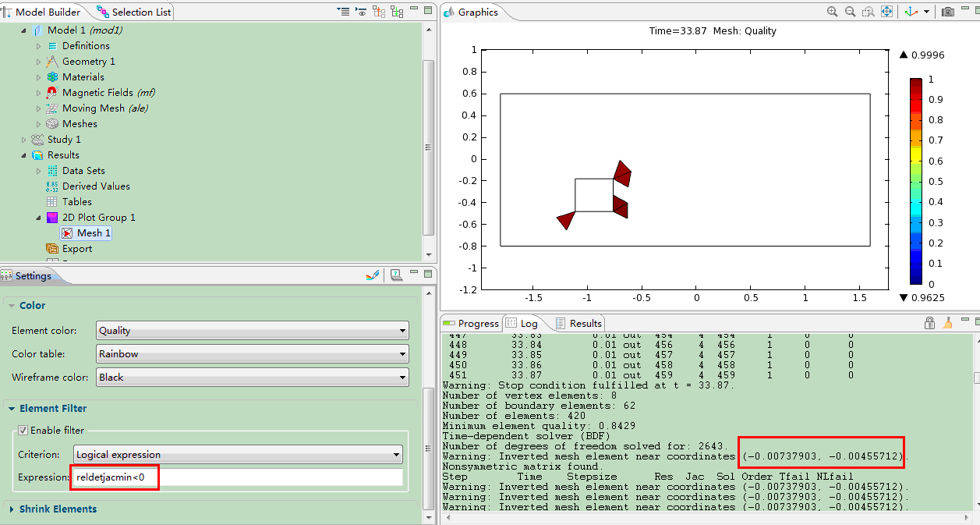The width and height of the screenshot is (980, 525).
Task: Toggle the scroll lock icon in Log panel
Action: [x=929, y=323]
